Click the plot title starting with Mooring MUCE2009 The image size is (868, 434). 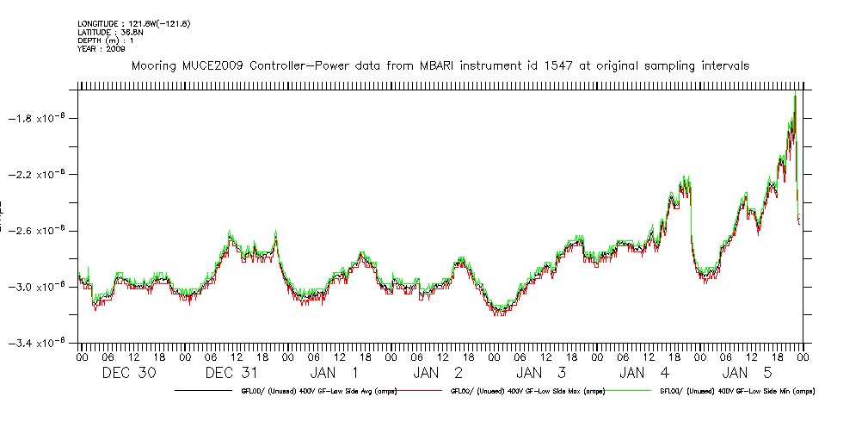pos(440,65)
